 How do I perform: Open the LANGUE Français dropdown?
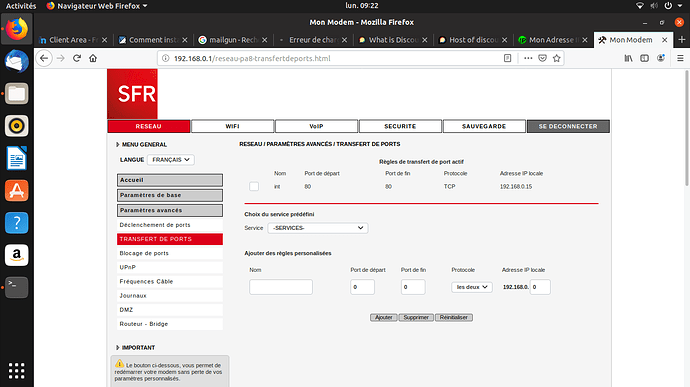click(171, 160)
